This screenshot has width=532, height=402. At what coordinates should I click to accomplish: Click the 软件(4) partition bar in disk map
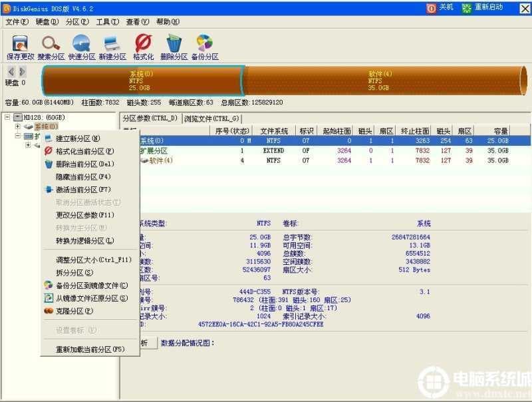pyautogui.click(x=379, y=81)
